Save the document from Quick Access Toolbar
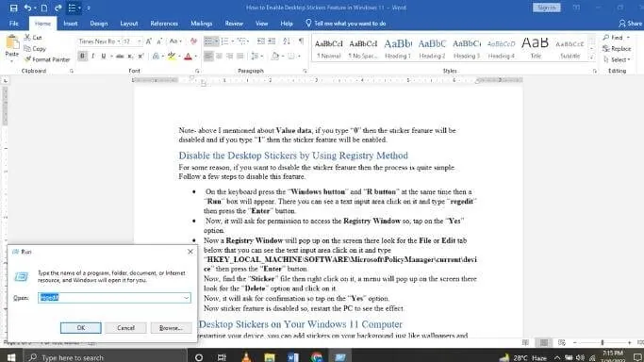Image resolution: width=644 pixels, height=362 pixels. [13, 8]
